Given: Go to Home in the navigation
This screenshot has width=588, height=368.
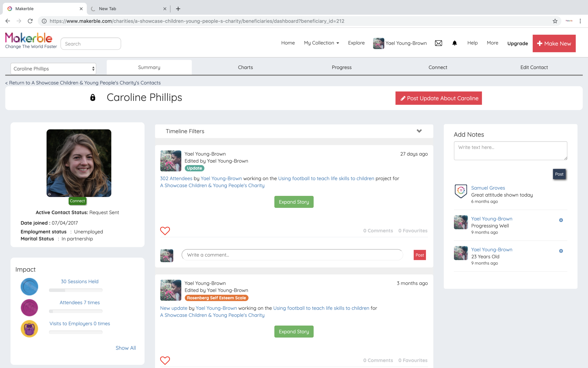Looking at the screenshot, I should pos(288,43).
